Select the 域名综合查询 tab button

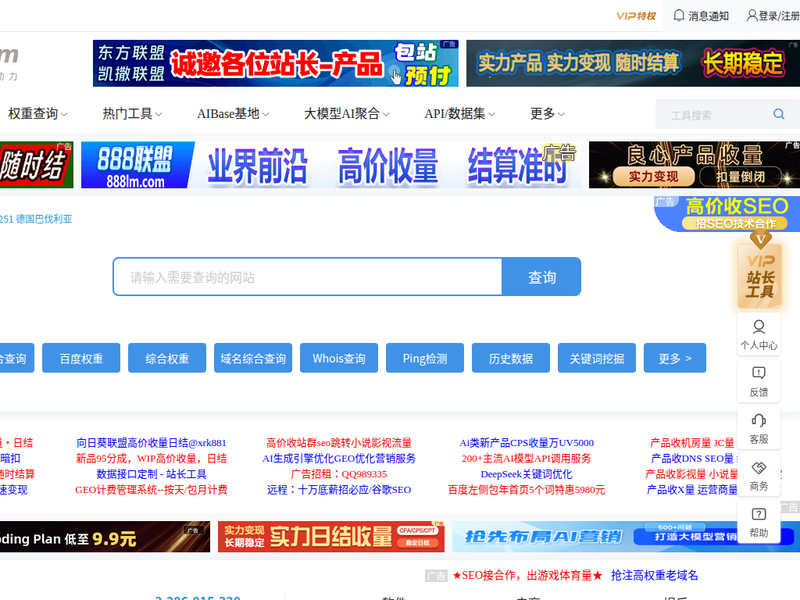coord(253,358)
